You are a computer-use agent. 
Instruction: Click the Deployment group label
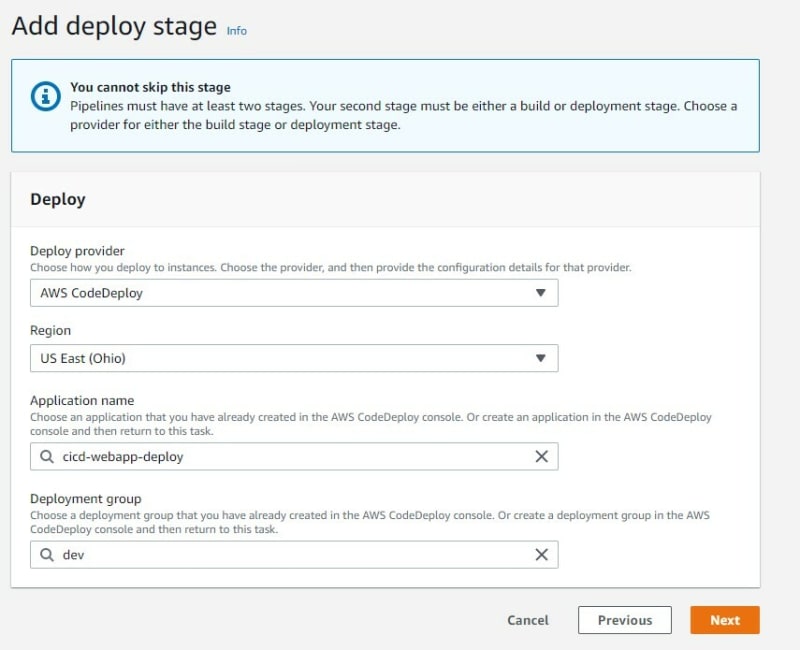[x=86, y=498]
